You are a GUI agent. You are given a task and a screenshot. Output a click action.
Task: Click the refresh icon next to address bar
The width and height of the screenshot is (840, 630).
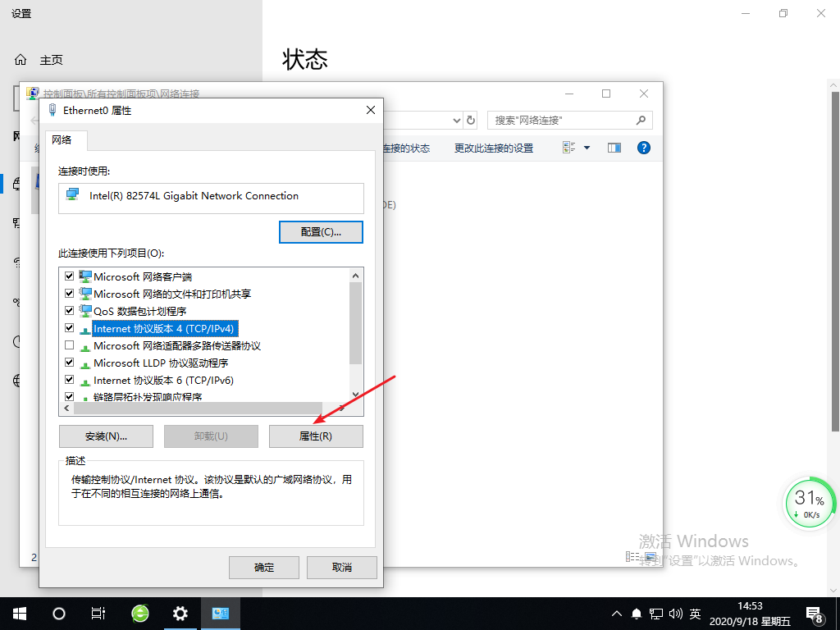coord(470,120)
